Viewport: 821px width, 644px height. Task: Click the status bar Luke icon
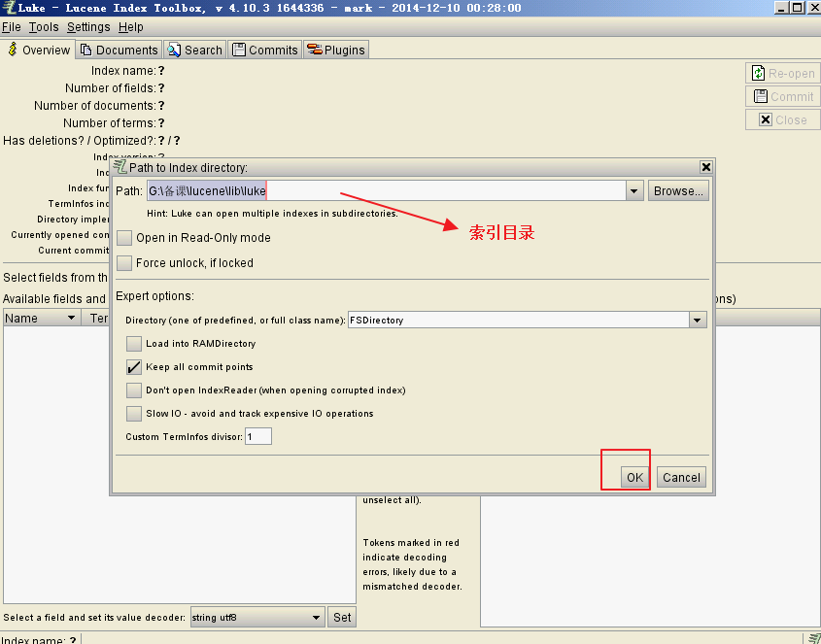click(814, 639)
